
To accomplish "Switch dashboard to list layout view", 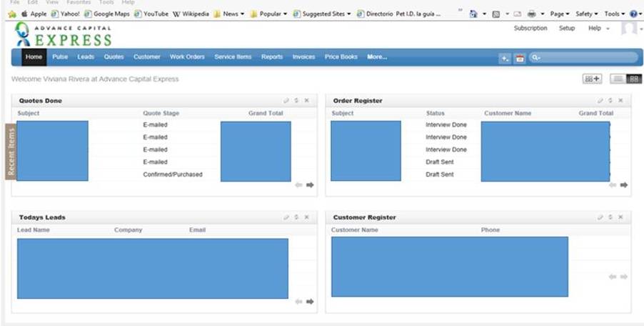I will [x=618, y=79].
